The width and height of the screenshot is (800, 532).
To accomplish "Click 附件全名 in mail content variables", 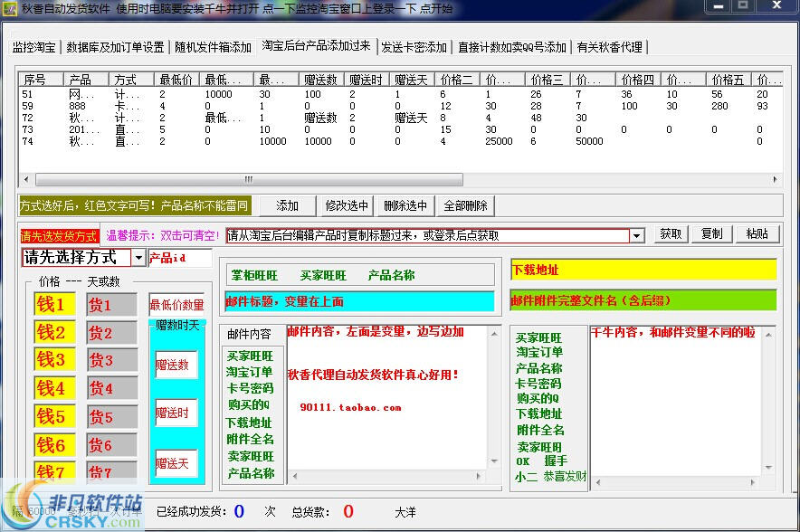I will 250,439.
